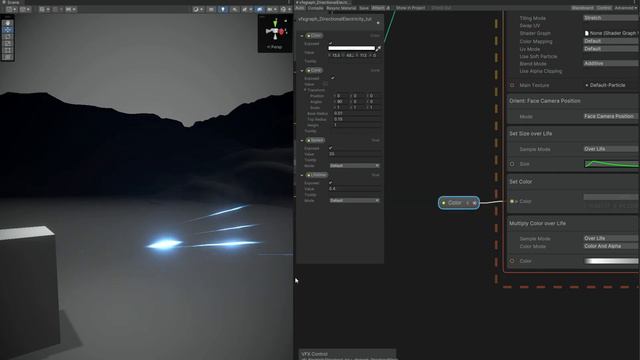
Task: Collapse the Cone property in the blackboard
Action: point(302,71)
